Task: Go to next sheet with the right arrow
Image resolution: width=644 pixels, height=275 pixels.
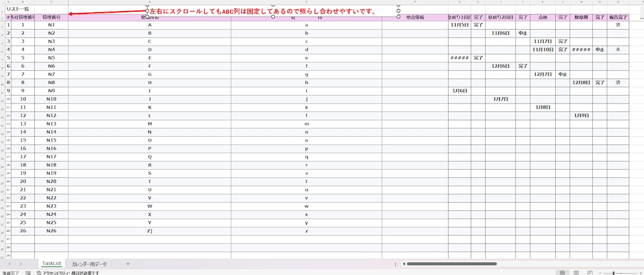Action: point(21,263)
